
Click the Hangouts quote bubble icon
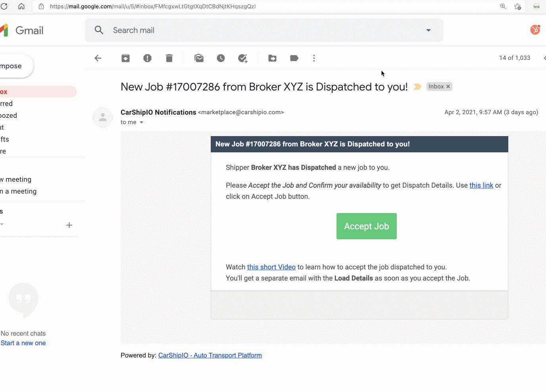[23, 300]
